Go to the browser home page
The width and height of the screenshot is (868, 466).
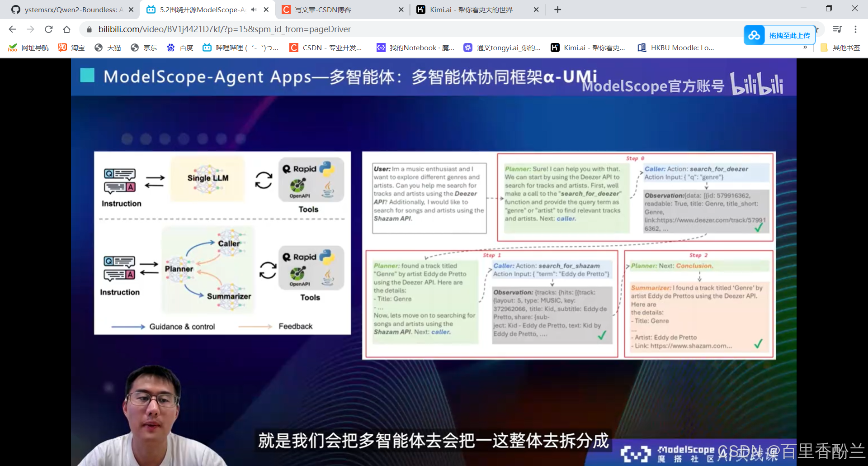coord(66,29)
